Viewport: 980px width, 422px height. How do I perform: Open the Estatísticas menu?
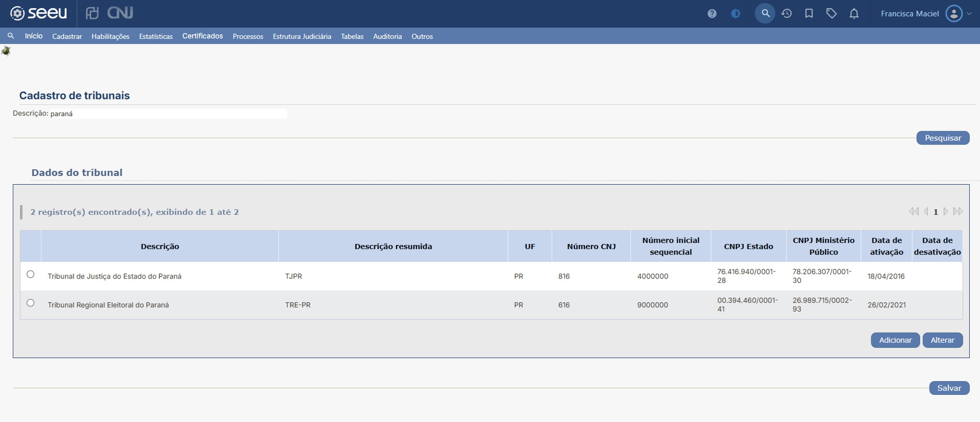point(156,36)
